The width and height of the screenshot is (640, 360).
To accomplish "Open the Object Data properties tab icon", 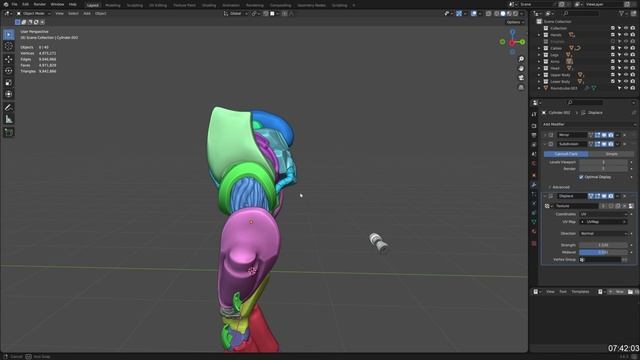I will (x=534, y=222).
